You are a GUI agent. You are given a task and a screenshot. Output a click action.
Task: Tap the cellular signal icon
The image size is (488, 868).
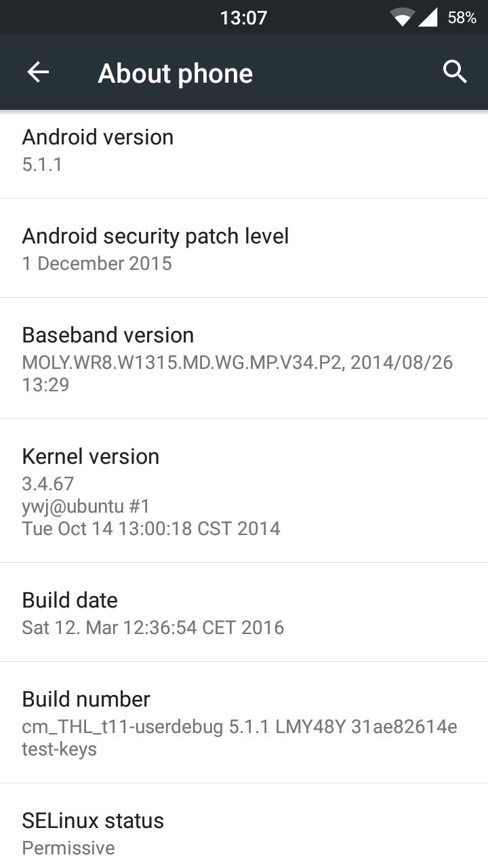[x=428, y=17]
